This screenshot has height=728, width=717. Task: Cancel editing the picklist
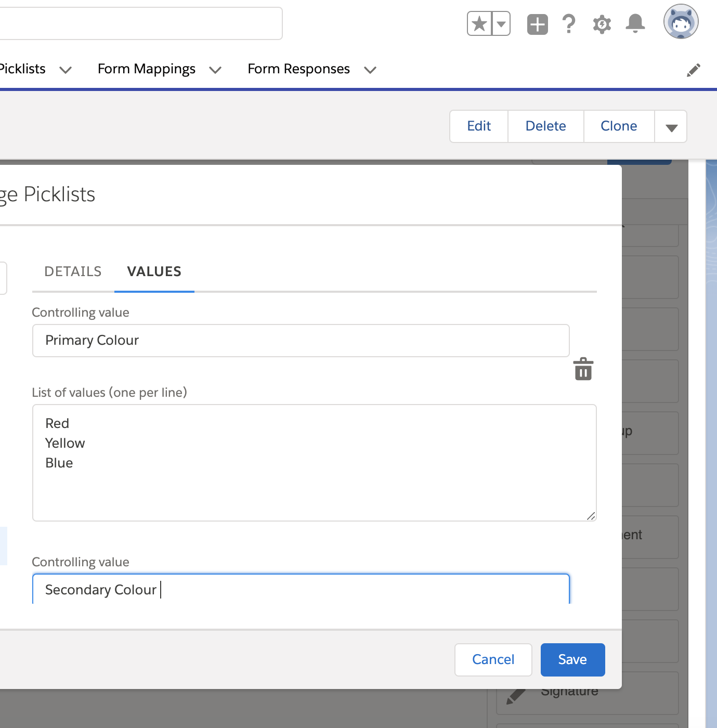492,659
